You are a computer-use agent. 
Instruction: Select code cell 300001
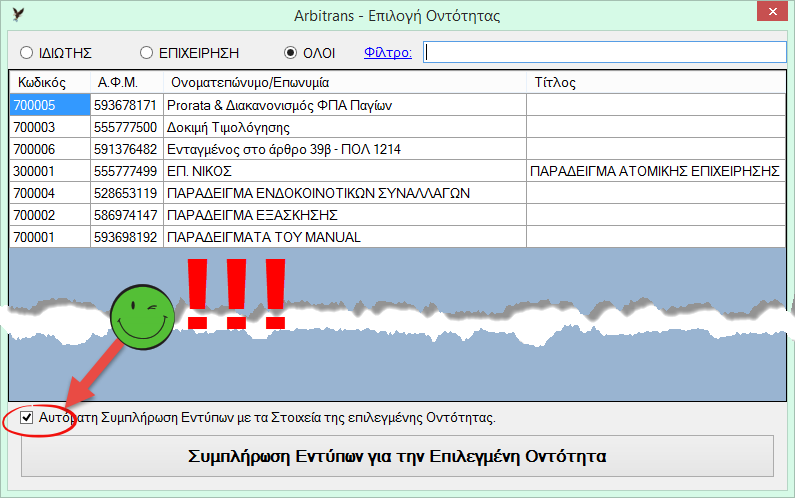point(50,171)
